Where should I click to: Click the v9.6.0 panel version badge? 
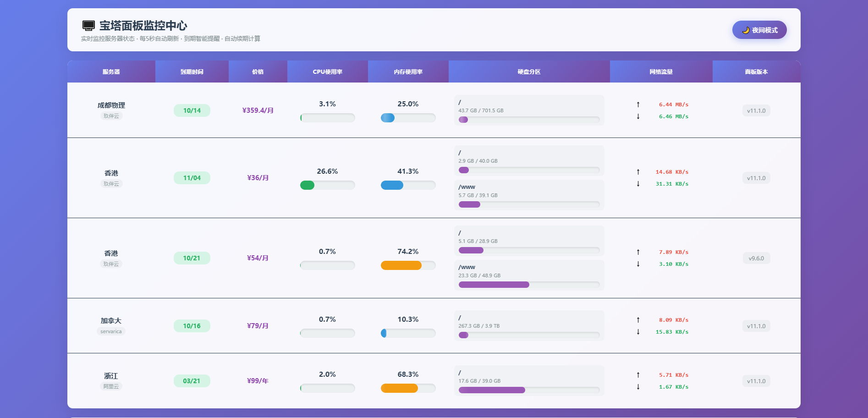click(x=756, y=258)
